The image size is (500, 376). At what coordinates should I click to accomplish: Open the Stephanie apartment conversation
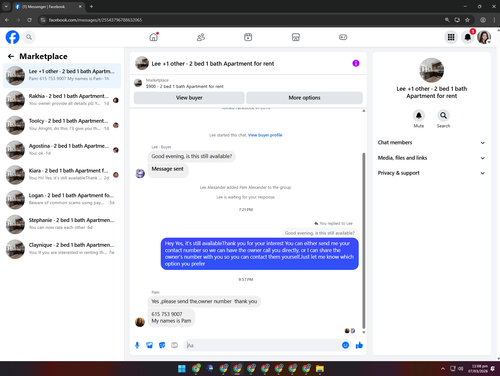62,224
